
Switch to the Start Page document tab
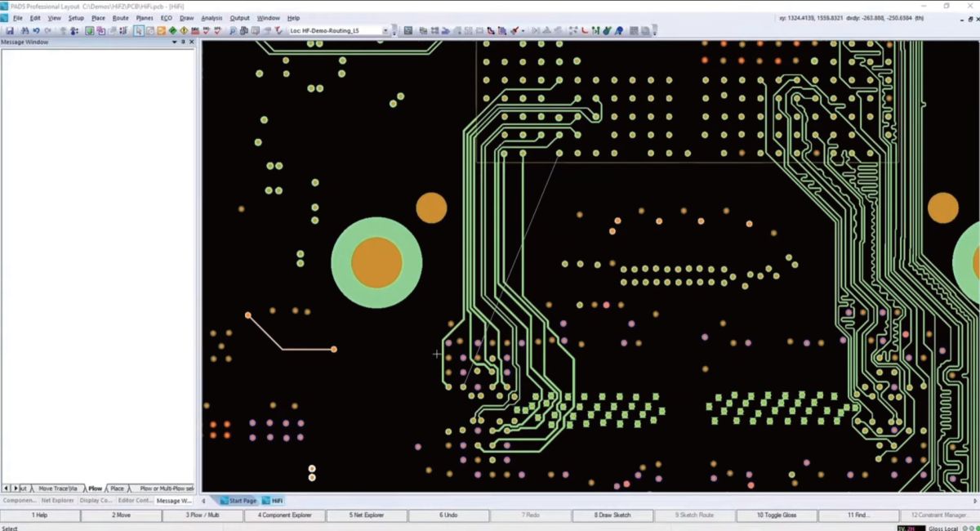tap(238, 501)
